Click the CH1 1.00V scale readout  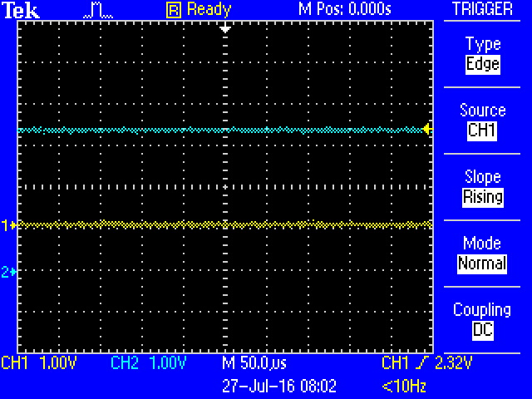pyautogui.click(x=39, y=362)
